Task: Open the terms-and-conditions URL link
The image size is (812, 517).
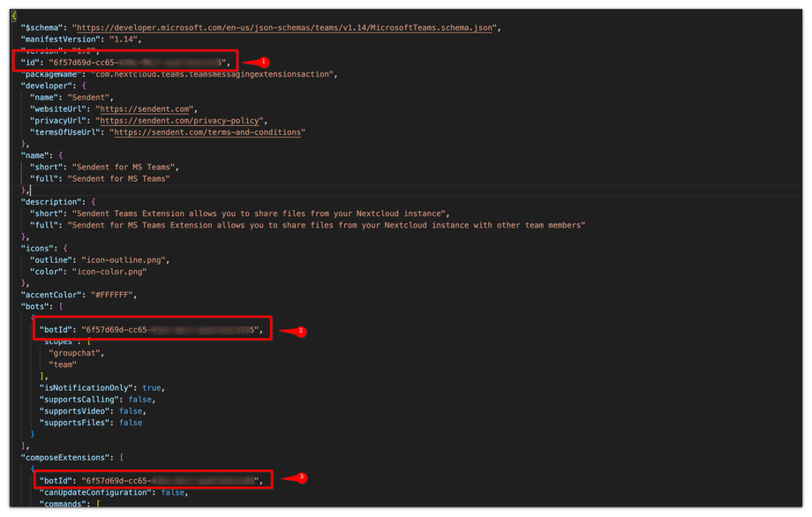Action: 207,132
